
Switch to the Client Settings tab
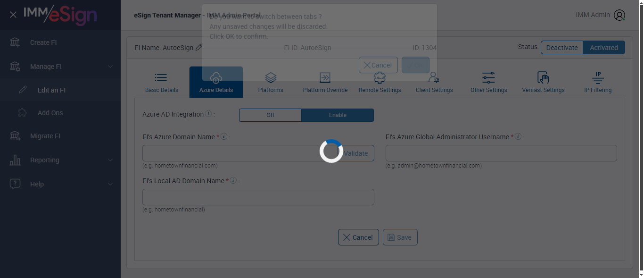[x=434, y=82]
